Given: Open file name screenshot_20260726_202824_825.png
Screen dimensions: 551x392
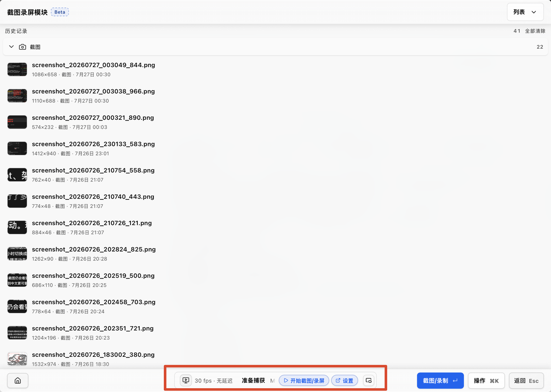Looking at the screenshot, I should coord(94,250).
